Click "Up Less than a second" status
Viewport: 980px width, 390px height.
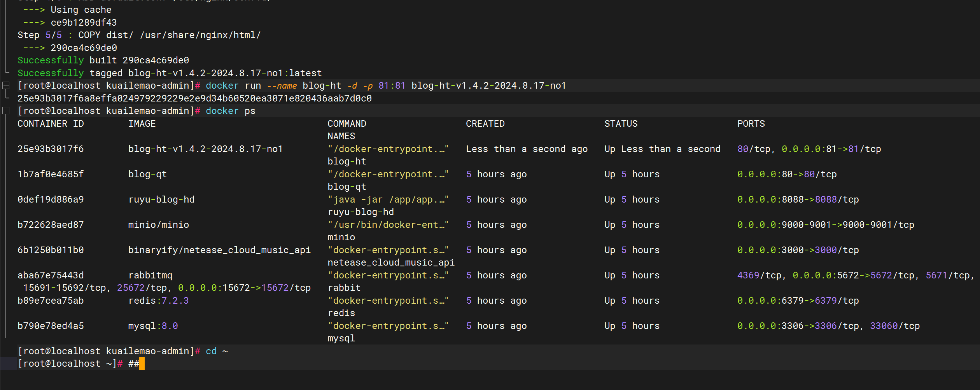pyautogui.click(x=663, y=149)
